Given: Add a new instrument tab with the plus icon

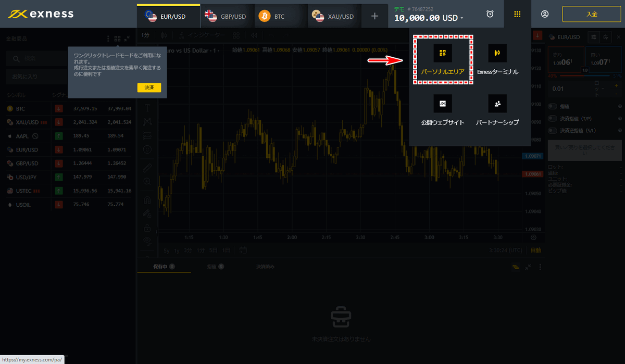Looking at the screenshot, I should [374, 16].
